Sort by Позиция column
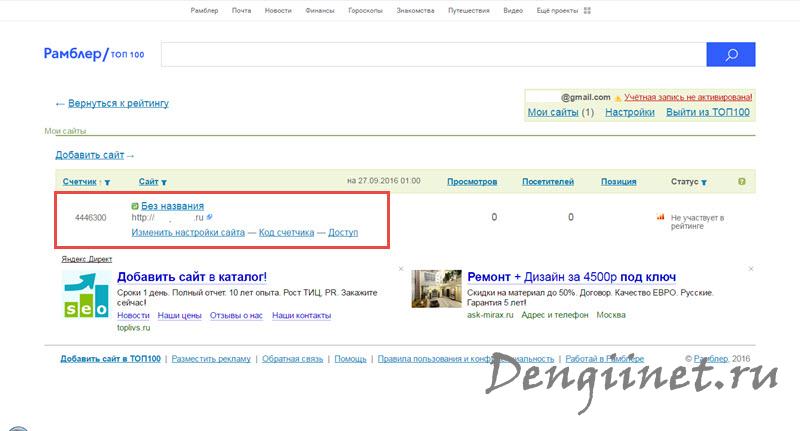800x431 pixels. pyautogui.click(x=618, y=182)
